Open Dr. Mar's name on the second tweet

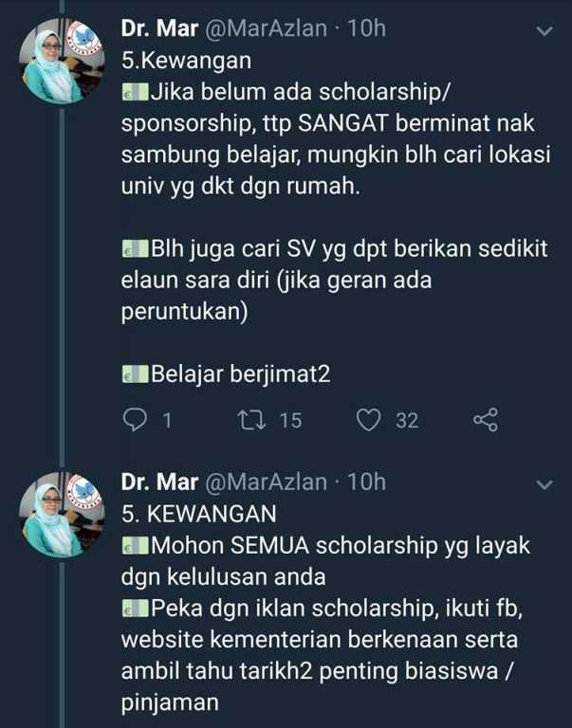[159, 482]
